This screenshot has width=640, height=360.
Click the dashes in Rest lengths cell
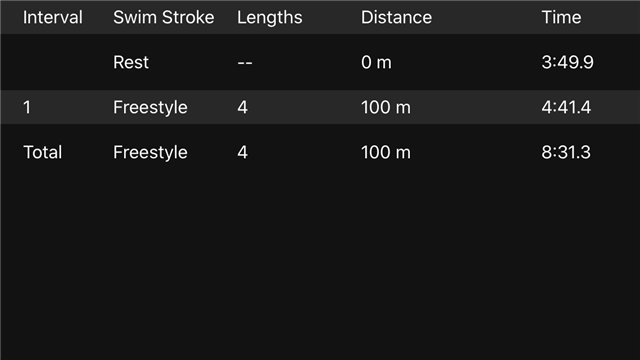tap(245, 63)
